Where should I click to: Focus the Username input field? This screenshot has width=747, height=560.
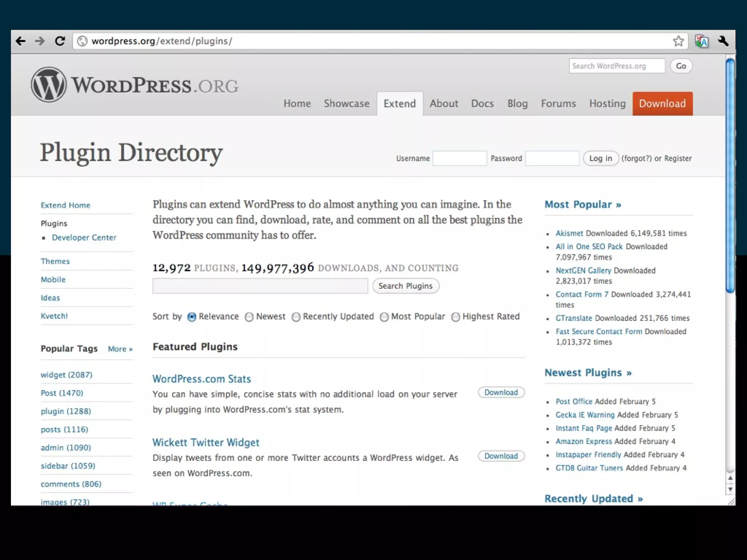tap(460, 159)
